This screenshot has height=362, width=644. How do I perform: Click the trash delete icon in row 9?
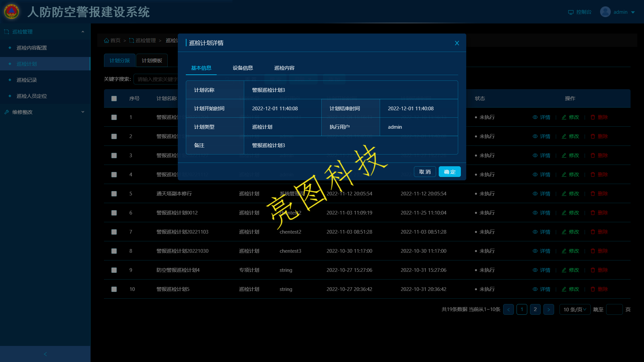pyautogui.click(x=593, y=270)
